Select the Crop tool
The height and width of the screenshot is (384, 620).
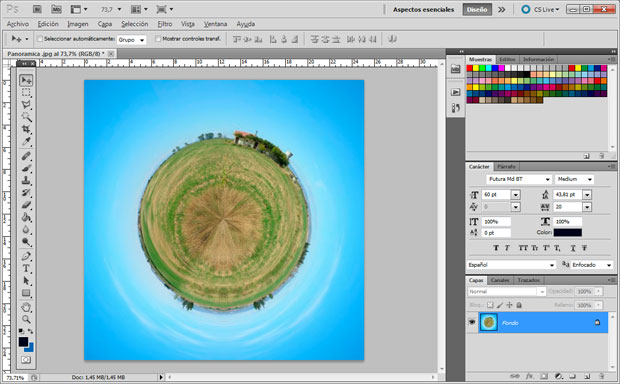click(x=26, y=129)
